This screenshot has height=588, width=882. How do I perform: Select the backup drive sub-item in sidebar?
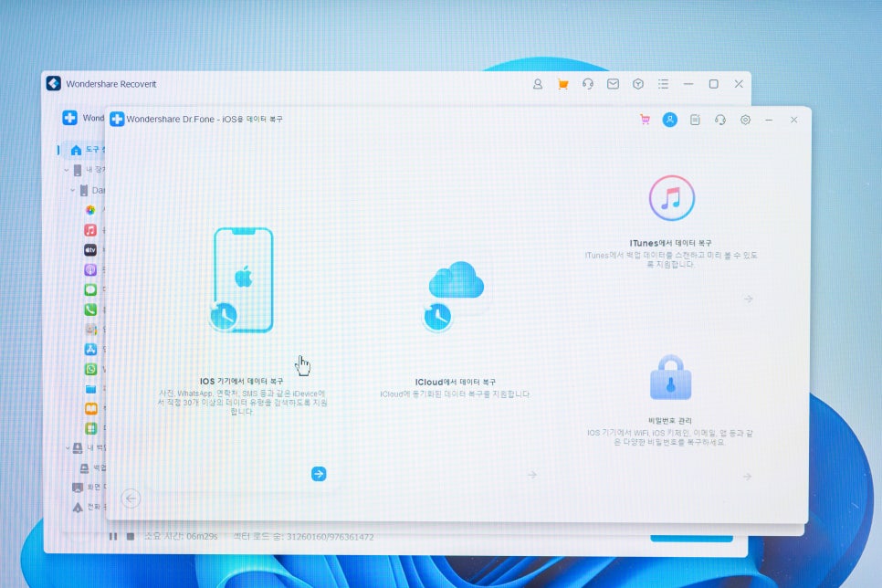click(x=93, y=468)
